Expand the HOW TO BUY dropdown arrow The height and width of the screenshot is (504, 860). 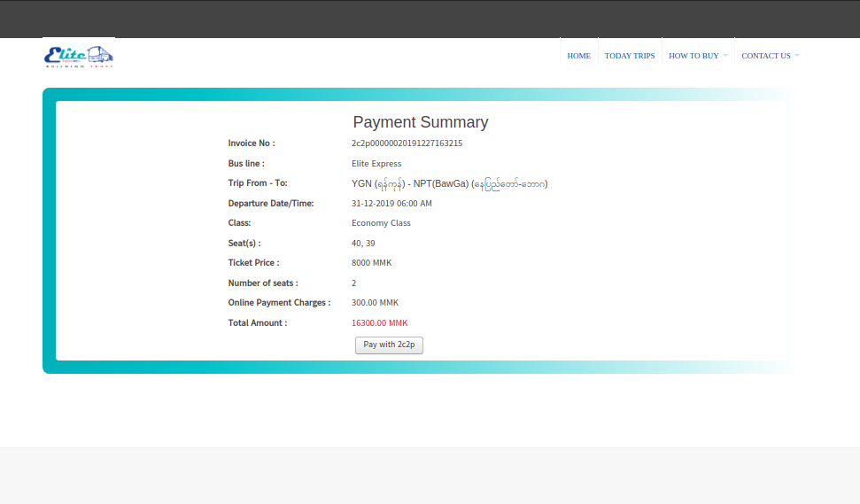click(725, 56)
